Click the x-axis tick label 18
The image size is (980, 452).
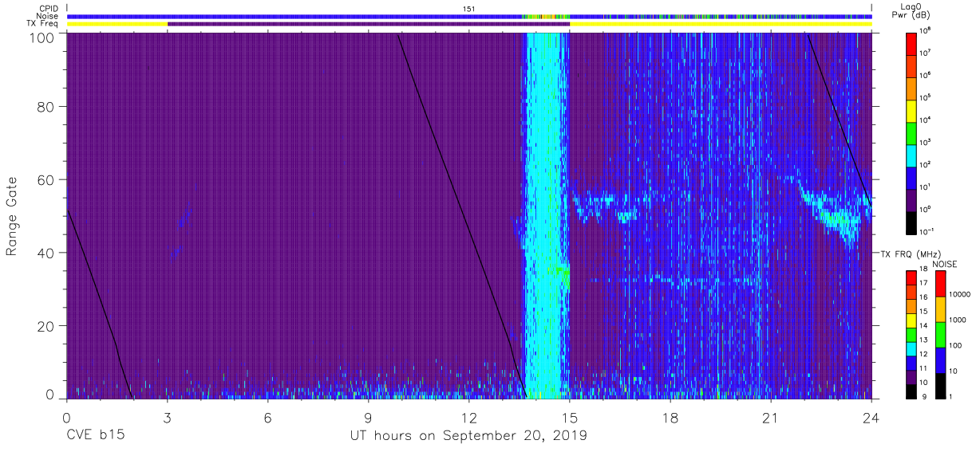pyautogui.click(x=670, y=416)
